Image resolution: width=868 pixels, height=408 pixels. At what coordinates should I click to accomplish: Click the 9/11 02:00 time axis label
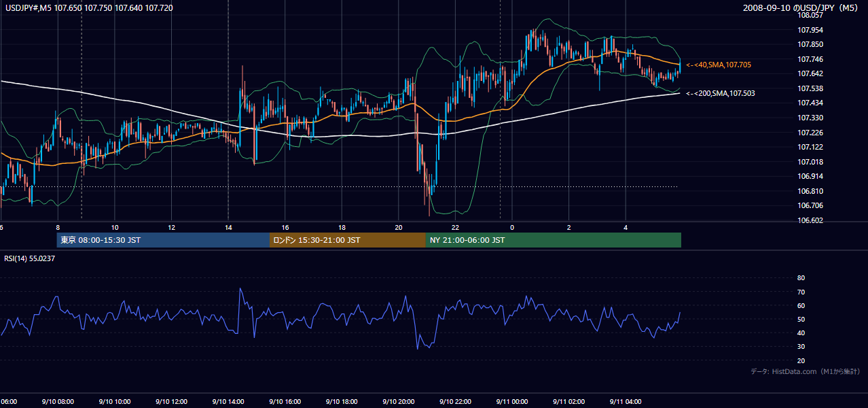(x=568, y=402)
